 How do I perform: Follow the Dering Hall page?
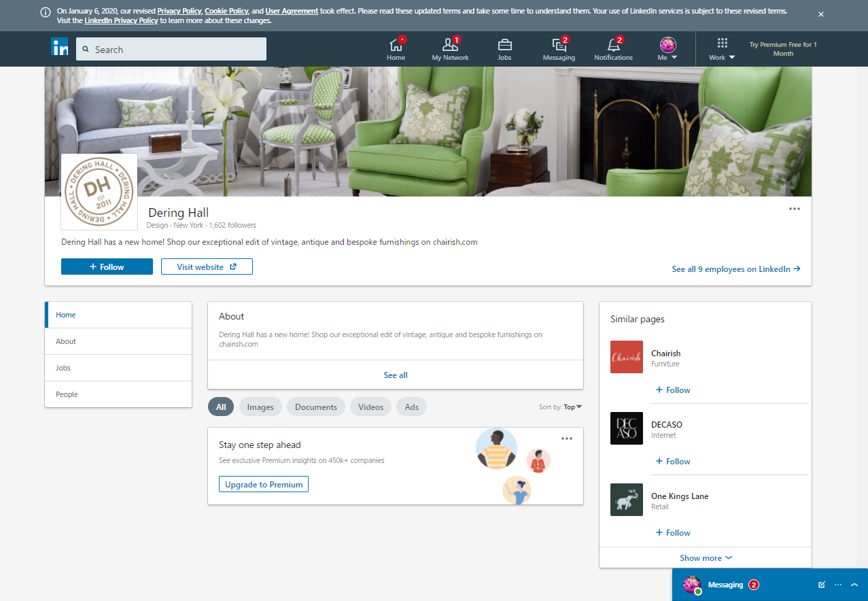point(107,267)
